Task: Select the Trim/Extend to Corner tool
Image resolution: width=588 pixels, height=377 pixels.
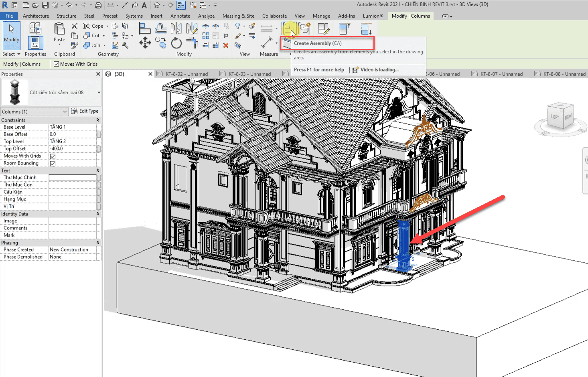Action: point(192,43)
